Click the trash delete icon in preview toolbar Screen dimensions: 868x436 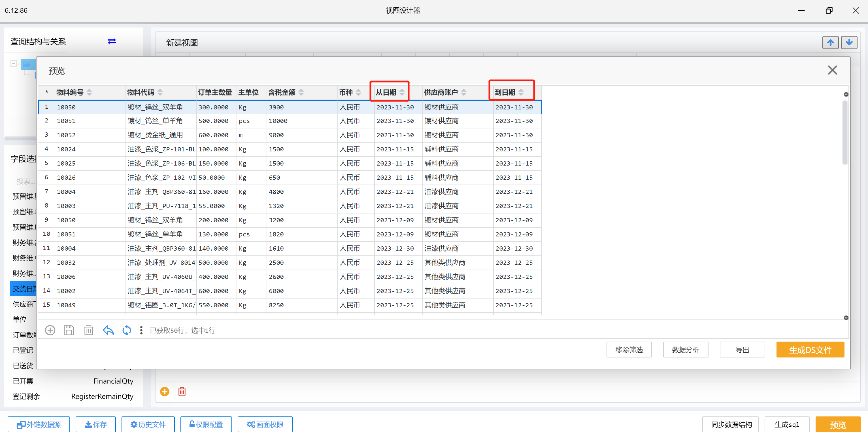[x=89, y=330]
